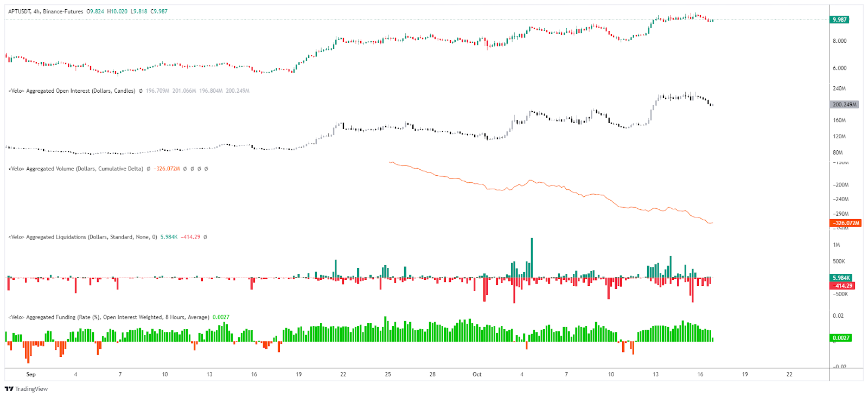Click the Sep label on time axis
The width and height of the screenshot is (868, 397).
(31, 374)
